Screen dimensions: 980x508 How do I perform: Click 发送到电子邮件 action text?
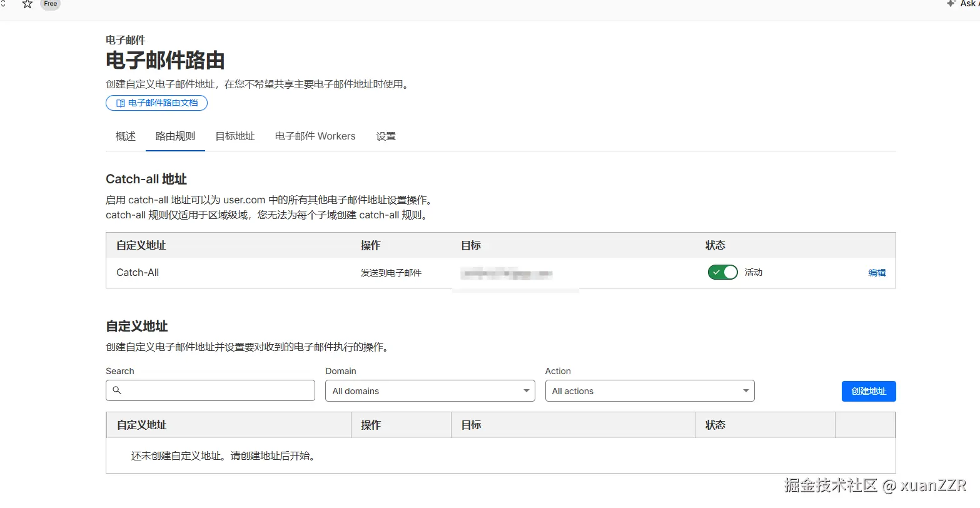coord(391,273)
